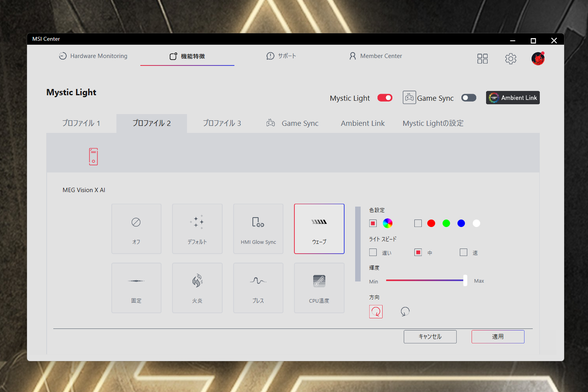Choose the ウェーブ (wave) lighting effect
The image size is (588, 392).
319,229
